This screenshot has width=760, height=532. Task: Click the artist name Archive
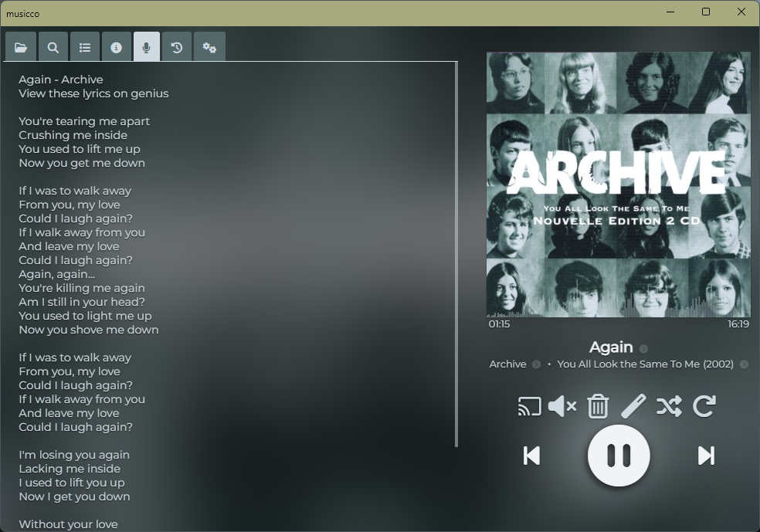pos(507,364)
